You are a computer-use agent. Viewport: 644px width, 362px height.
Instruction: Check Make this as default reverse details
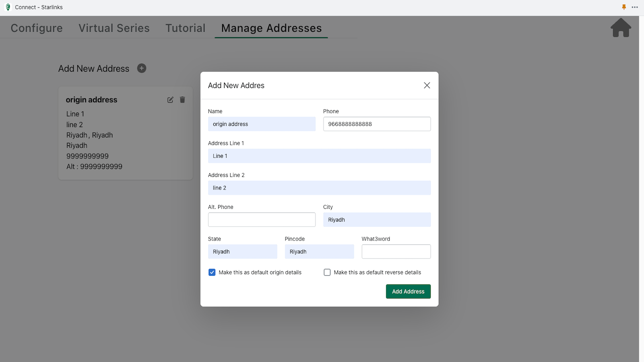(x=327, y=272)
